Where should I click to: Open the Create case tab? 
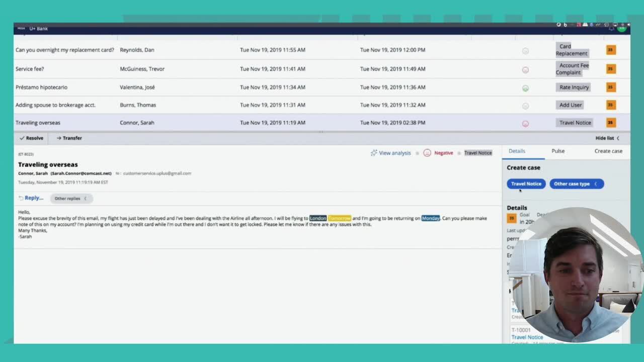coord(608,151)
